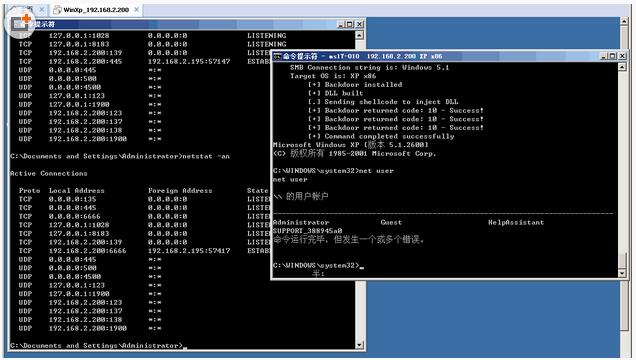Click the 'Local Address' column header
This screenshot has height=360, width=636.
point(77,190)
